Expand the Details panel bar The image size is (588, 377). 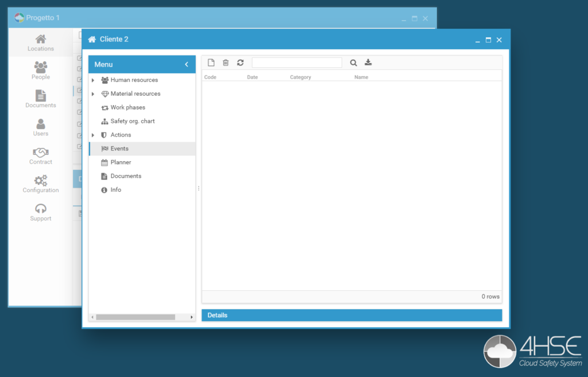click(x=352, y=315)
